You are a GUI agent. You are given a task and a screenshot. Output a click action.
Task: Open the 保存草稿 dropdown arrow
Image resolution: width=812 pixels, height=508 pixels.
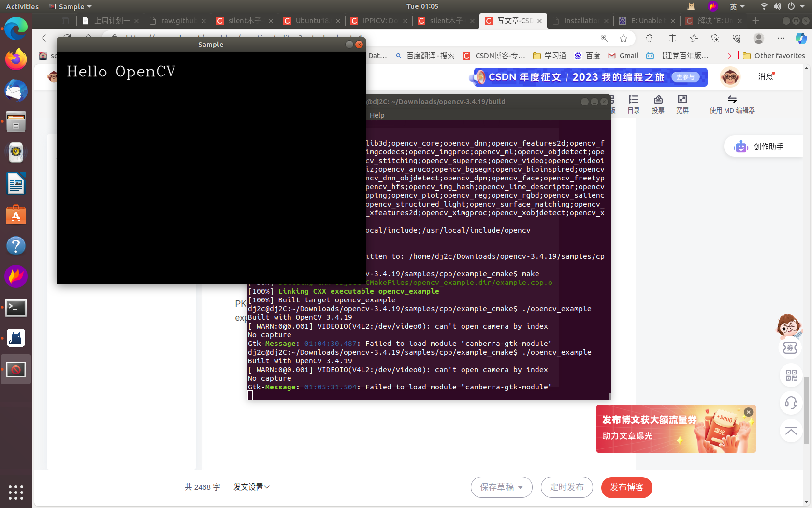[x=520, y=487]
